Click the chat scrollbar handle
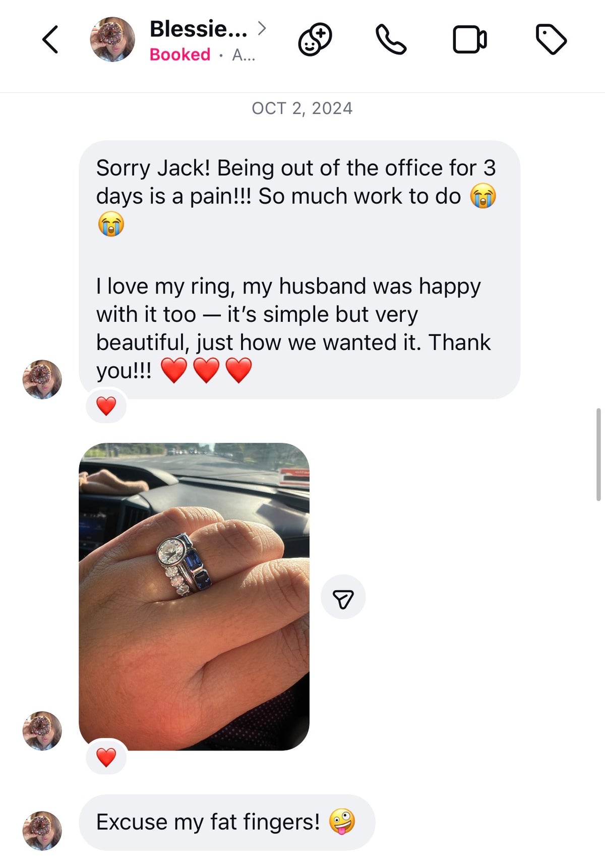The width and height of the screenshot is (605, 868). [x=598, y=454]
